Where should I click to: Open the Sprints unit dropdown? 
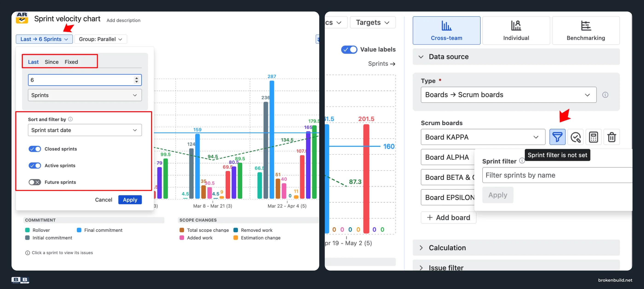click(85, 95)
